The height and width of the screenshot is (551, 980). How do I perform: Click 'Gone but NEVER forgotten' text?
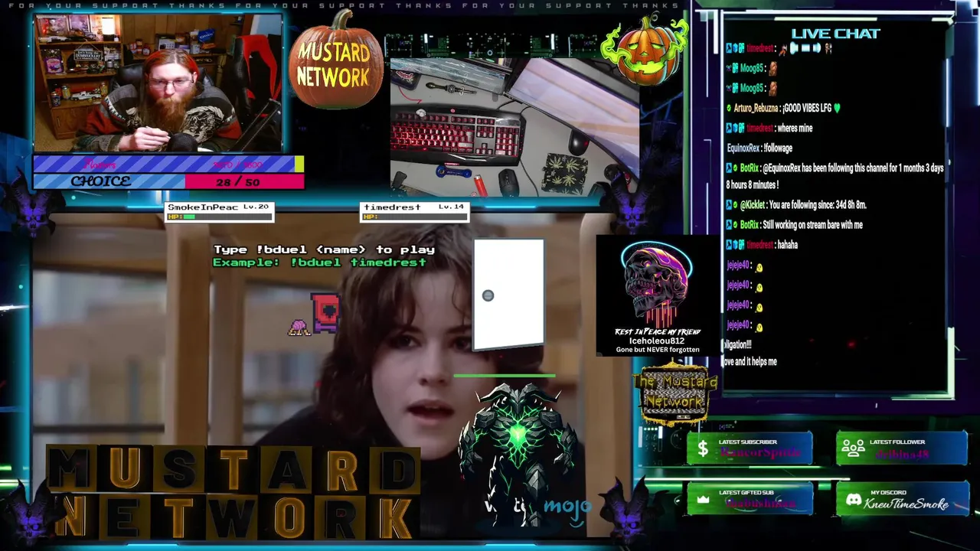pyautogui.click(x=658, y=350)
